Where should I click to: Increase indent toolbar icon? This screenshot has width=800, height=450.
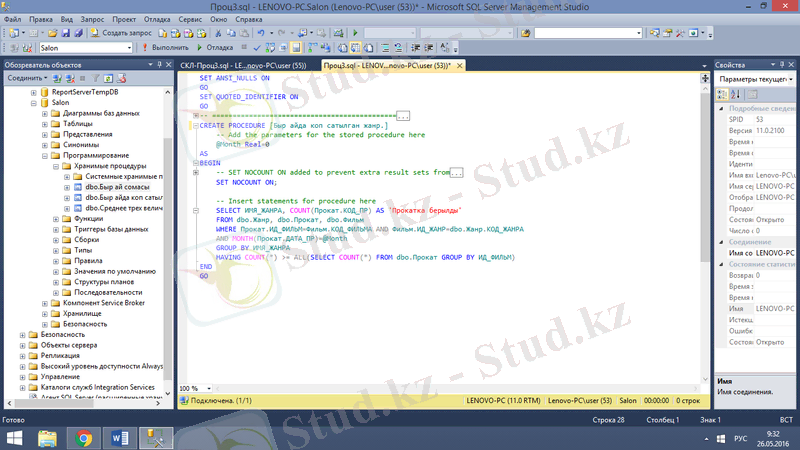click(429, 48)
